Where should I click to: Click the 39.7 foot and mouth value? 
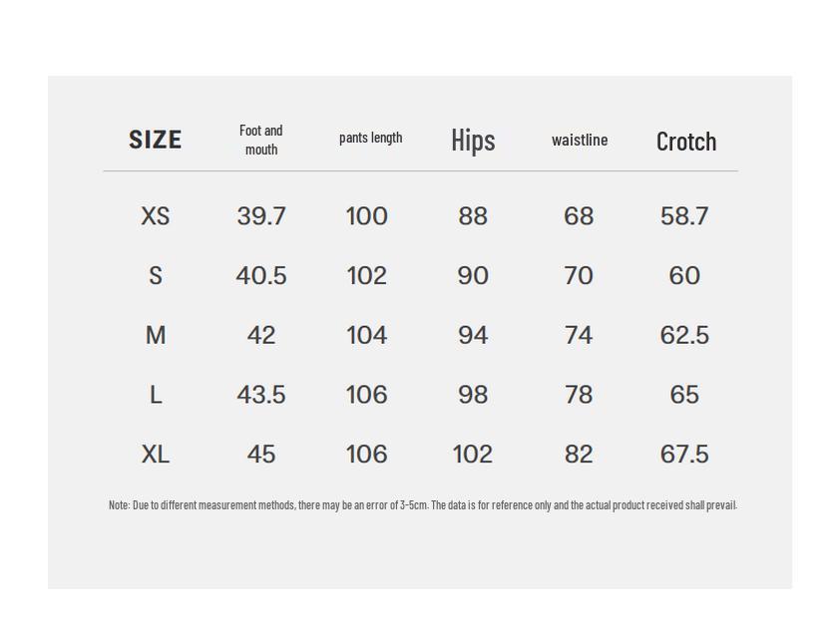point(261,216)
